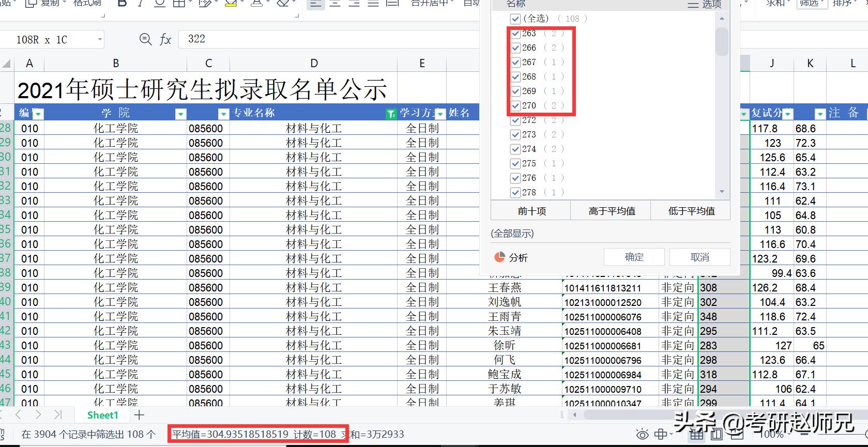Uncheck the 270 filter checkbox
The image size is (868, 447).
(515, 106)
